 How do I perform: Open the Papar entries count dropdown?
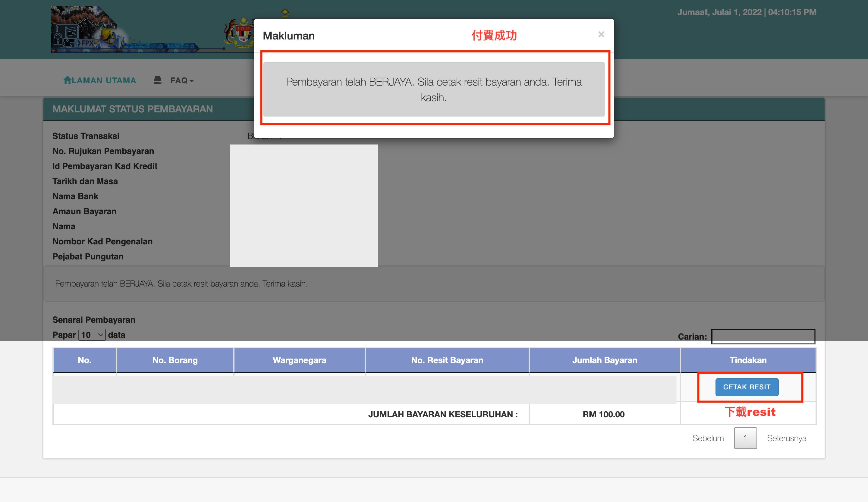coord(92,335)
